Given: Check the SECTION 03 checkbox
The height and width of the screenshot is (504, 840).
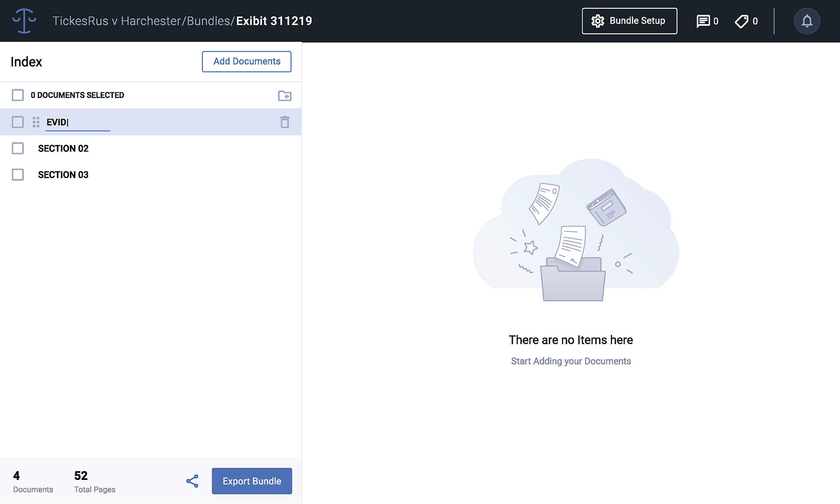Looking at the screenshot, I should tap(18, 175).
